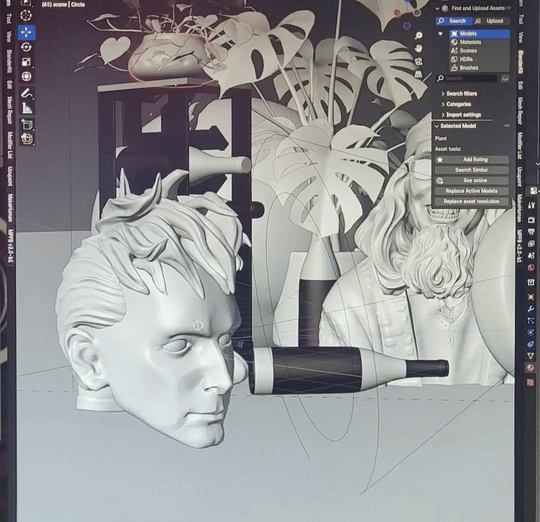Select the Rotate tool
The image size is (540, 522).
pos(26,47)
